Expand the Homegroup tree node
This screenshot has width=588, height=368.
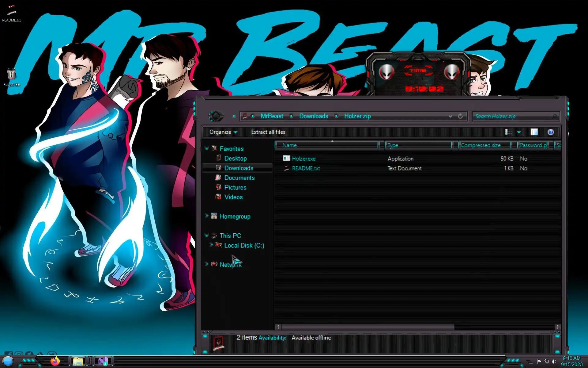coord(207,216)
